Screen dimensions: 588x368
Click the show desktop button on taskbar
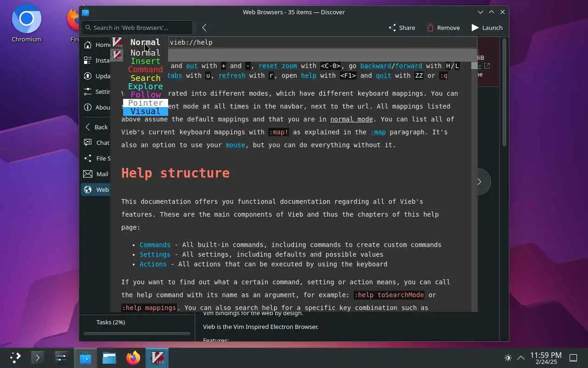tap(573, 358)
